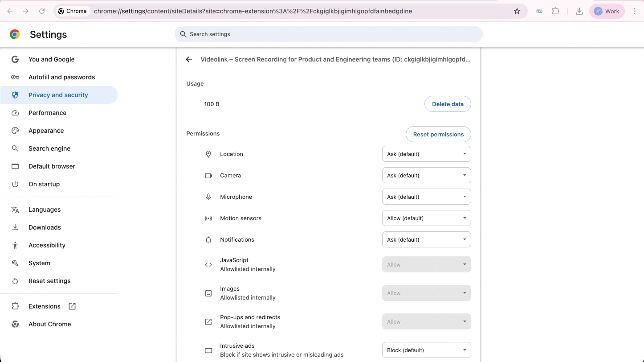Click the Microphone permission icon
The width and height of the screenshot is (644, 362).
pyautogui.click(x=208, y=197)
